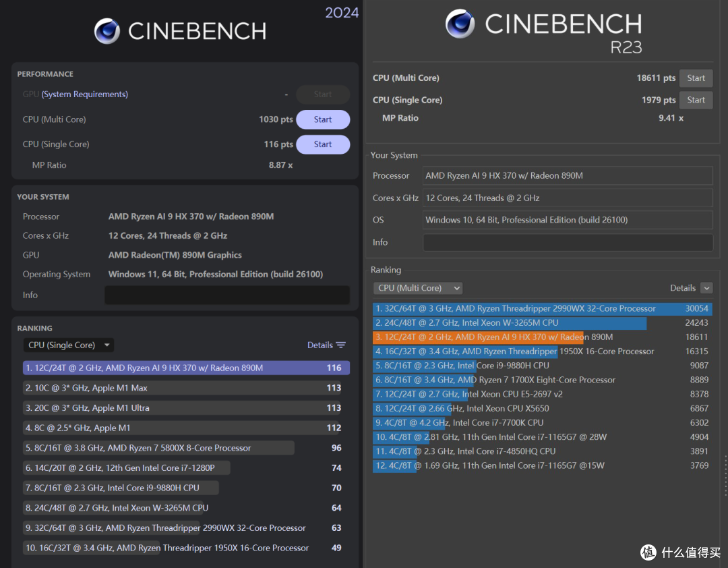
Task: Click the Cinebench R23 logo icon
Action: 460,24
